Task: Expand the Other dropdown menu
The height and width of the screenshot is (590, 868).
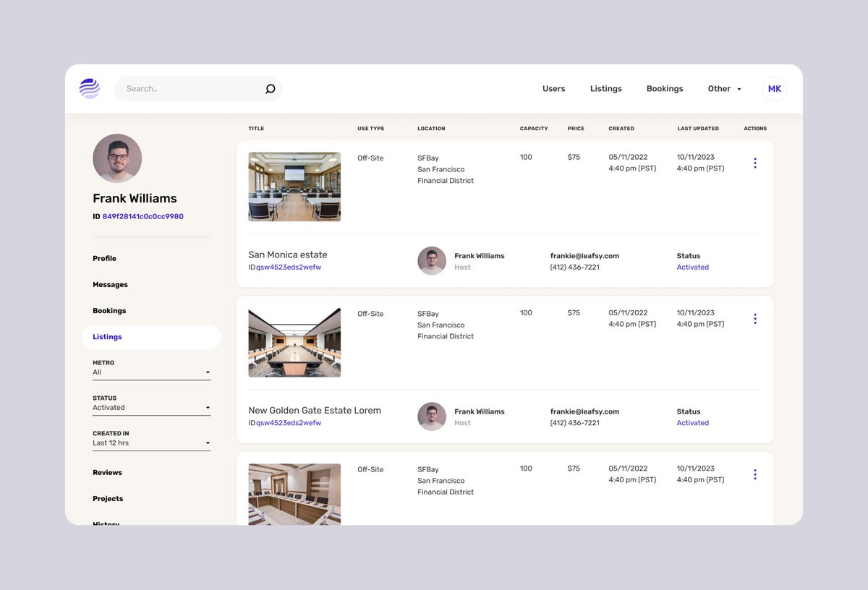Action: [725, 89]
